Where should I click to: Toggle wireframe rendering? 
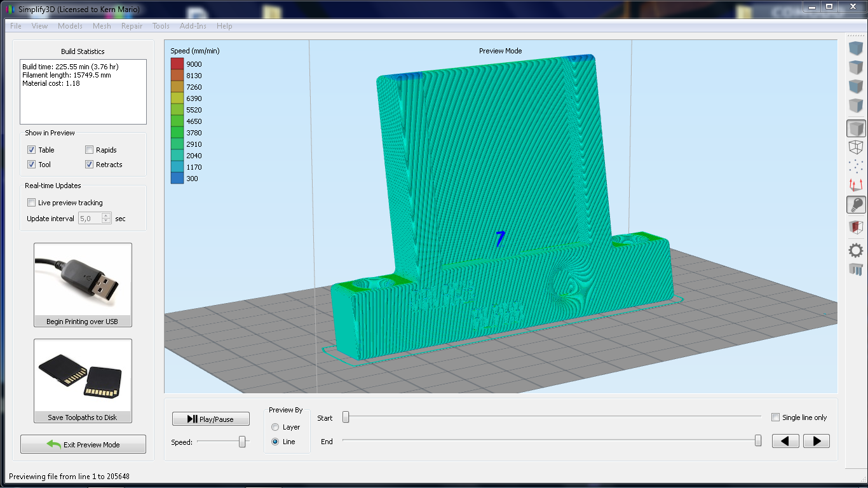point(856,147)
